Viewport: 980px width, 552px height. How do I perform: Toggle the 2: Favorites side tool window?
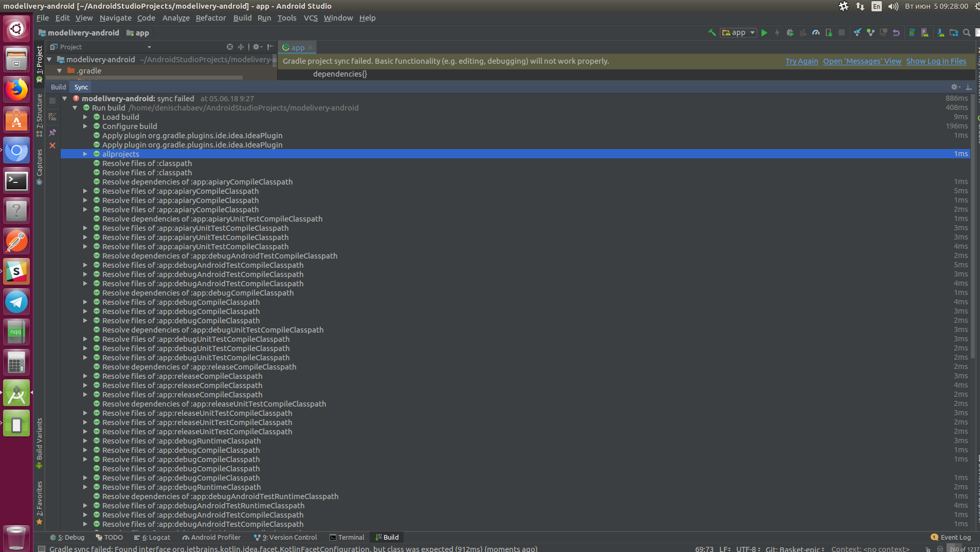tap(39, 503)
